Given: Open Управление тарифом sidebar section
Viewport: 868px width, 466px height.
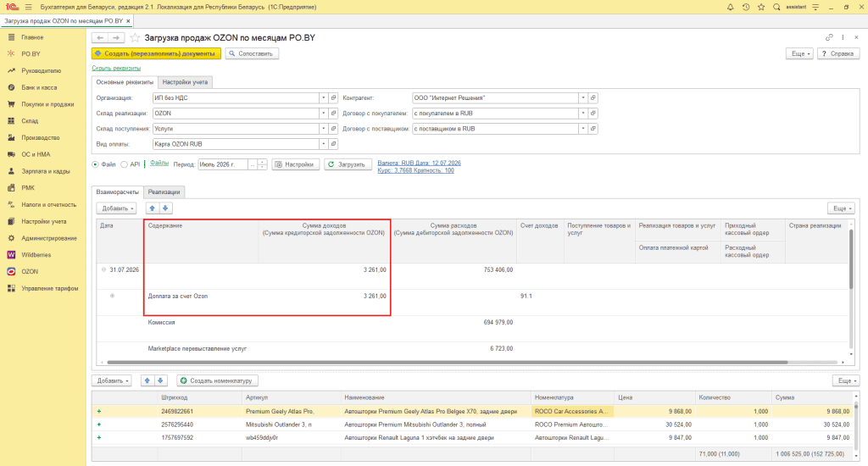Looking at the screenshot, I should click(49, 288).
